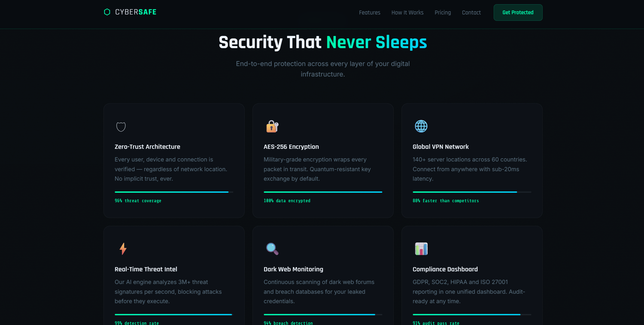Click the Dark Web Monitoring card heading

293,269
